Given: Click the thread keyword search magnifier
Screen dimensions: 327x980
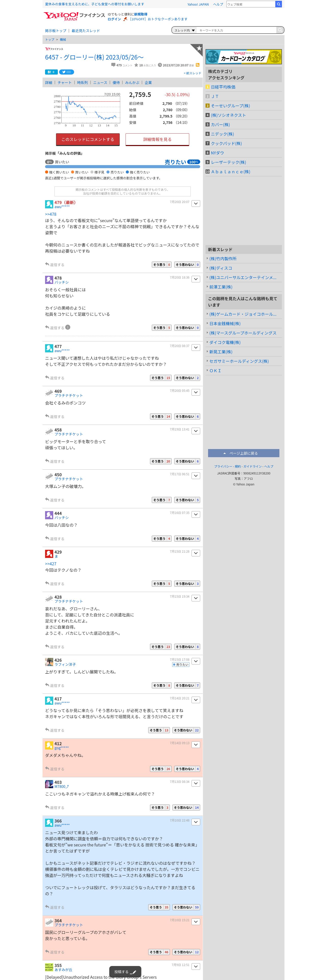Looking at the screenshot, I should (280, 30).
